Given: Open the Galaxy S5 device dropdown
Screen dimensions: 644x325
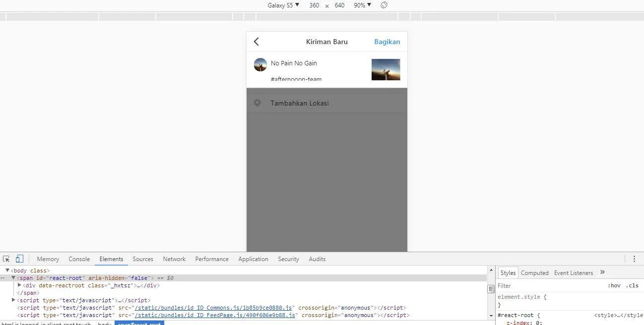Looking at the screenshot, I should (x=282, y=5).
